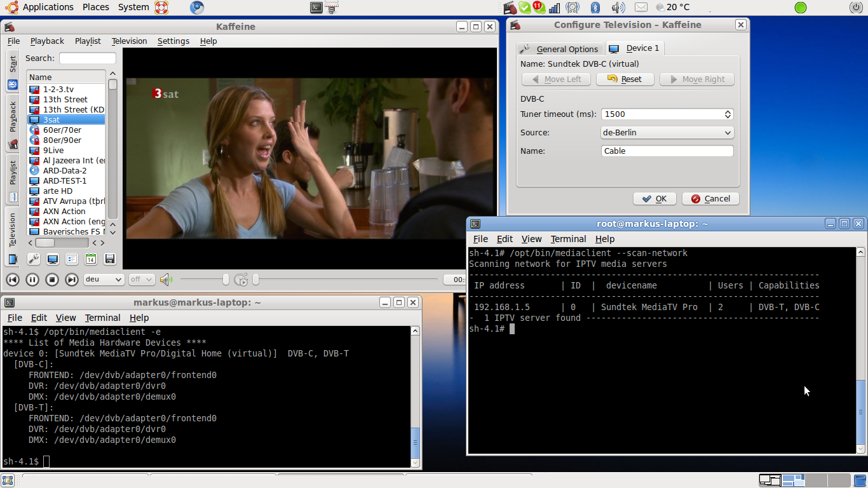Open the program guide calendar icon
868x488 pixels.
tap(91, 259)
